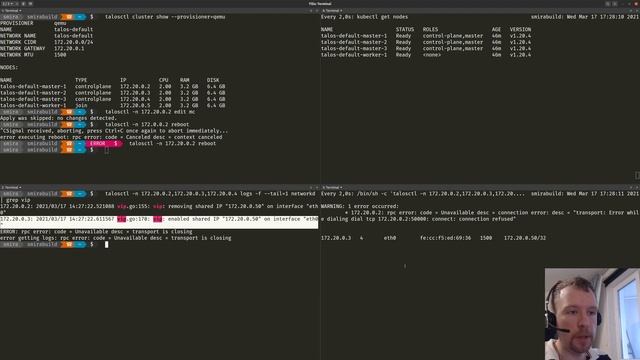The width and height of the screenshot is (640, 360).
Task: Click the top-left pane's close icon
Action: (x=317, y=11)
